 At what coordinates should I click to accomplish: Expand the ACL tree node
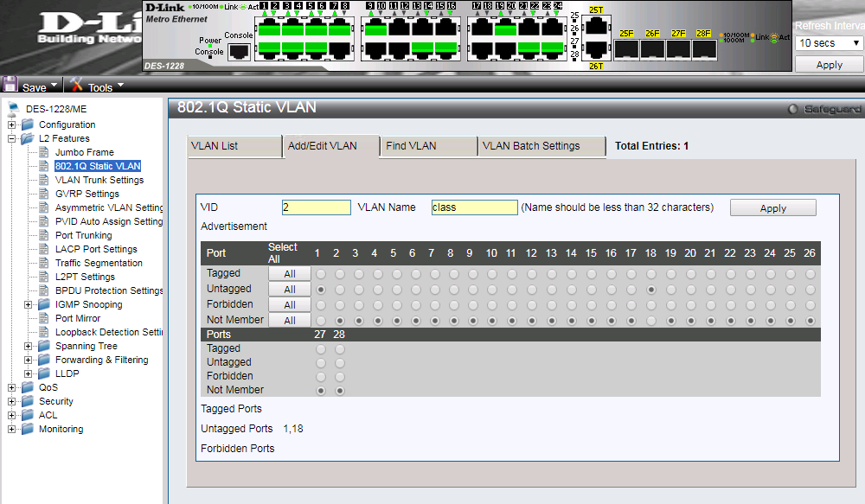click(11, 415)
